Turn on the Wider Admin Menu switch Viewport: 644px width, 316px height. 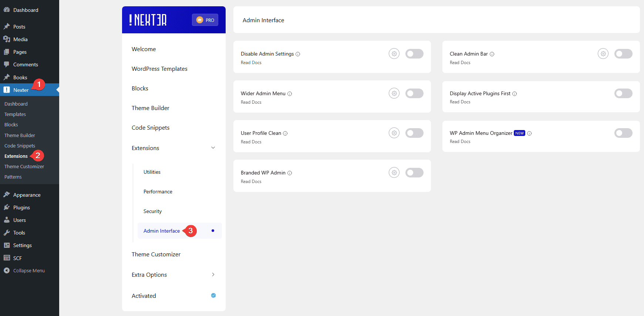tap(414, 93)
